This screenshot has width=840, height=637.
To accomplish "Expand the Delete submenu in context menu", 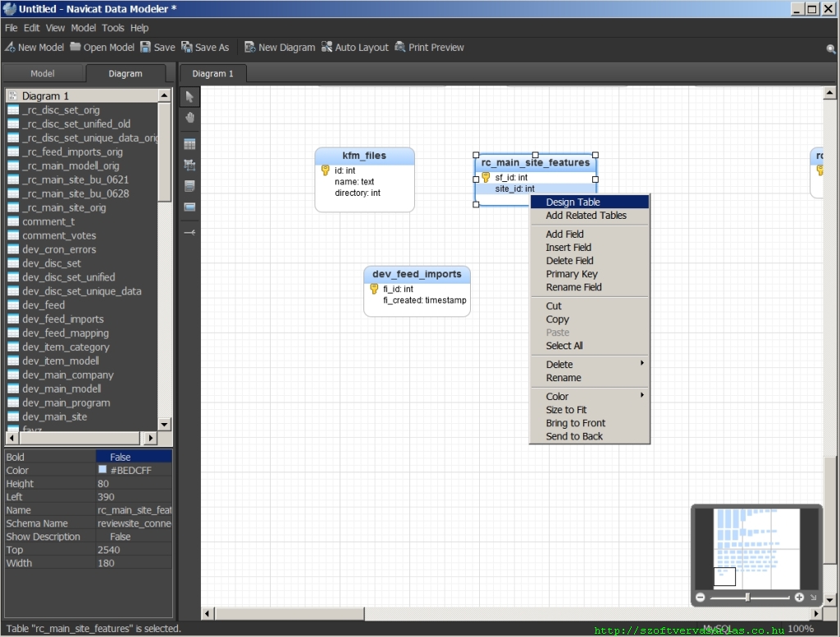I will [x=589, y=365].
